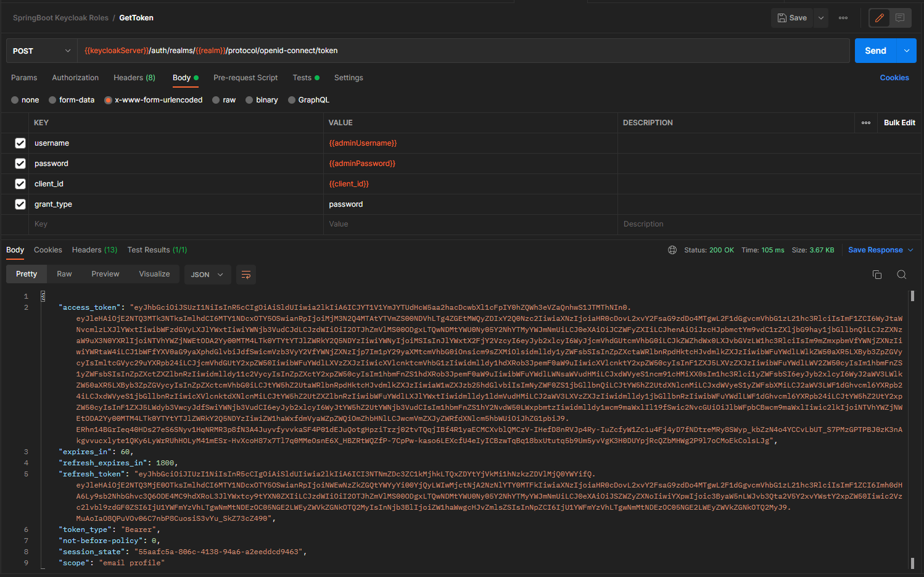This screenshot has width=924, height=577.
Task: Uncheck the client_id parameter checkbox
Action: 20,184
